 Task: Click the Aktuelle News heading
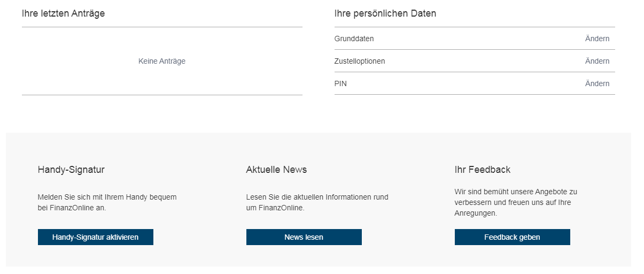click(x=276, y=170)
